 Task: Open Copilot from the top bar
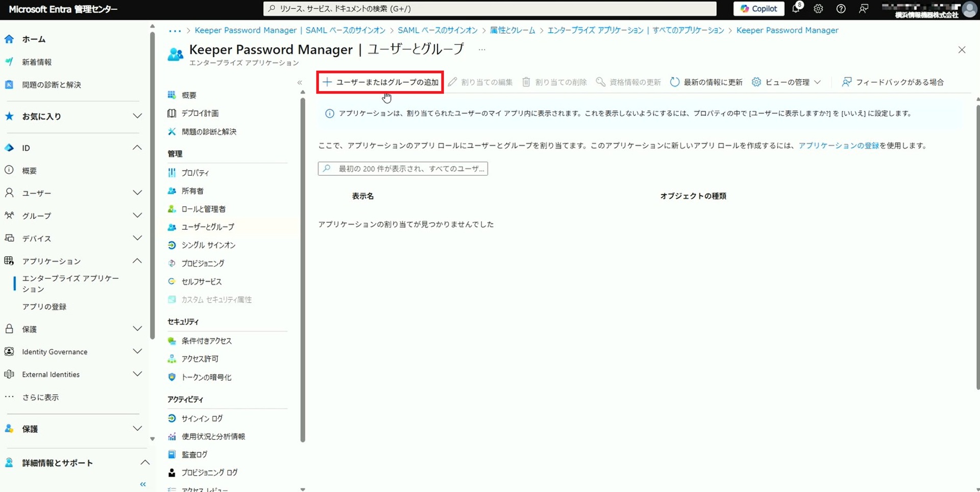pos(758,9)
